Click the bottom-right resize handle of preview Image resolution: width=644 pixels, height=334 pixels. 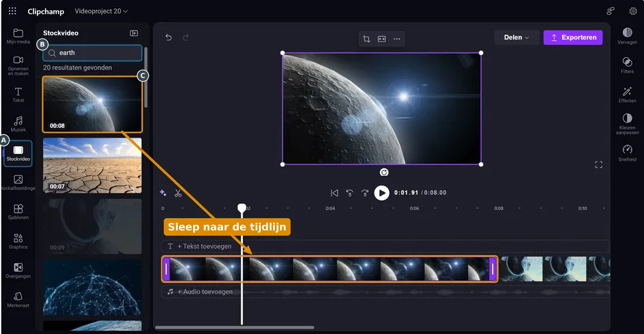click(481, 164)
